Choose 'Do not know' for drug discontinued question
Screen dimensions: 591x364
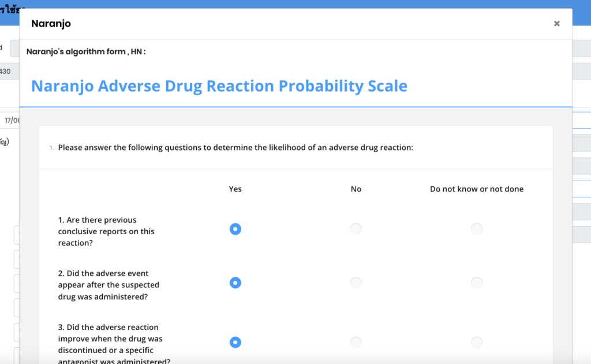[x=477, y=342]
